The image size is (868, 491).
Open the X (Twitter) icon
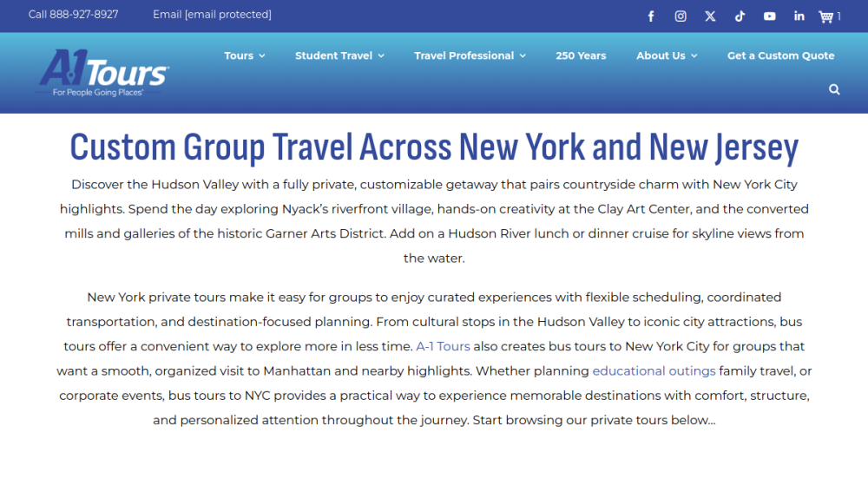(x=710, y=16)
